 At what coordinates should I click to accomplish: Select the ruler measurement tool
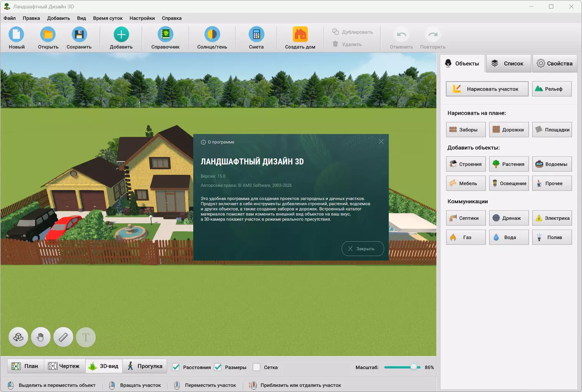pos(63,337)
